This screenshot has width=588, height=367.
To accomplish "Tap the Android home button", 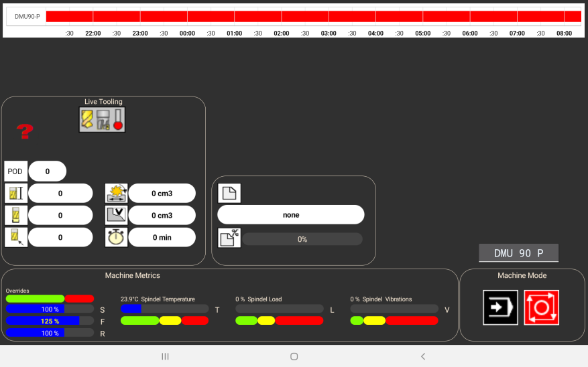I will point(294,356).
